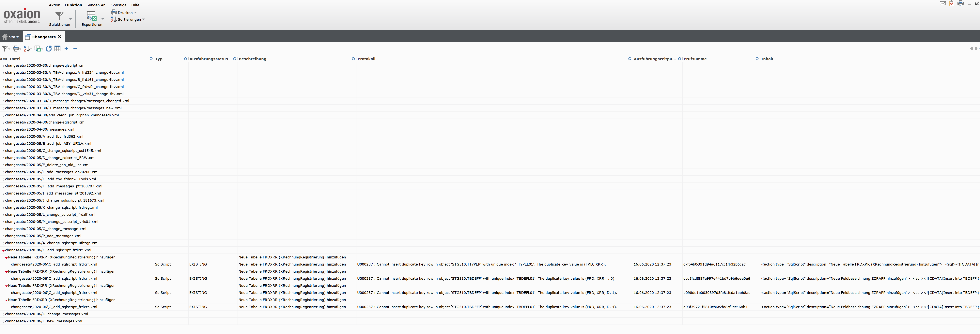Collapse changesets/2020-06/C_add_sqlscript_frdxrr.xml node
Viewport: 980px width, 334px height.
pyautogui.click(x=3, y=250)
